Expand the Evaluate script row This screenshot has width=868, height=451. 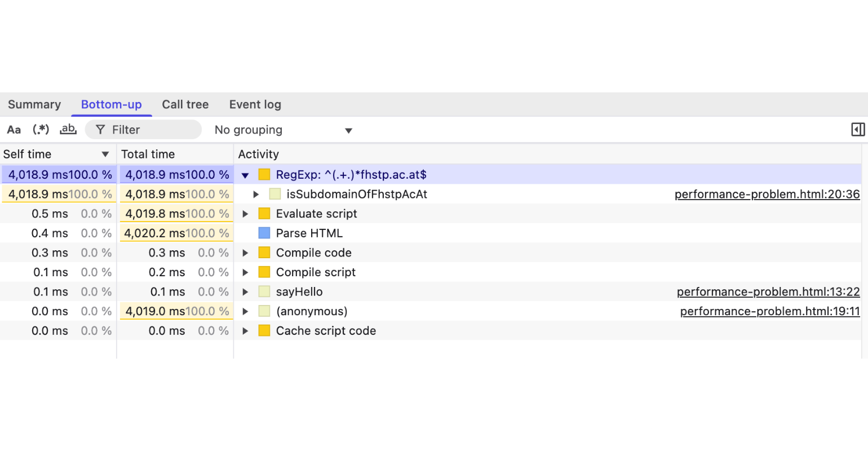click(245, 214)
